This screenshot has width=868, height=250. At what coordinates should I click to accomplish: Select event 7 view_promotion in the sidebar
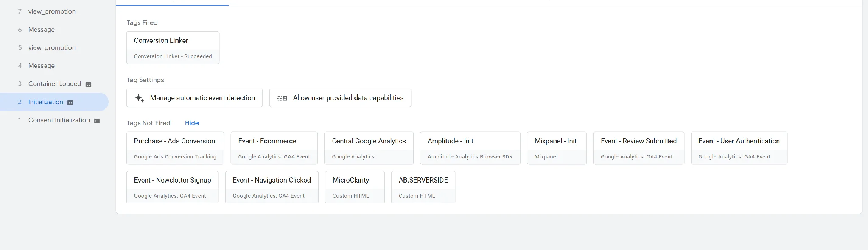coord(54,11)
